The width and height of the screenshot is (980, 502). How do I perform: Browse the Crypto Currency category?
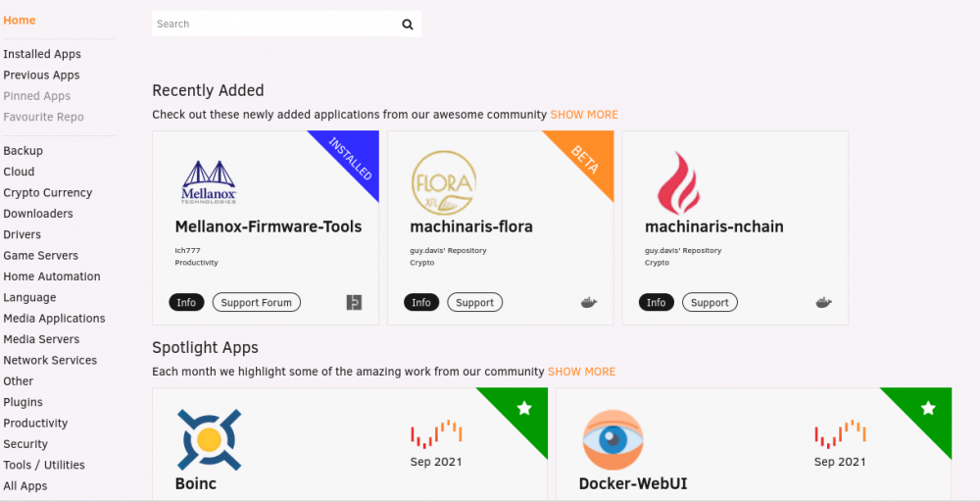pyautogui.click(x=47, y=192)
